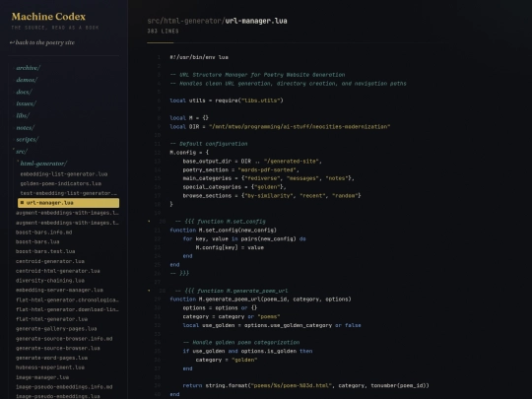
Task: Click the 'return string.format' line
Action: [305, 385]
